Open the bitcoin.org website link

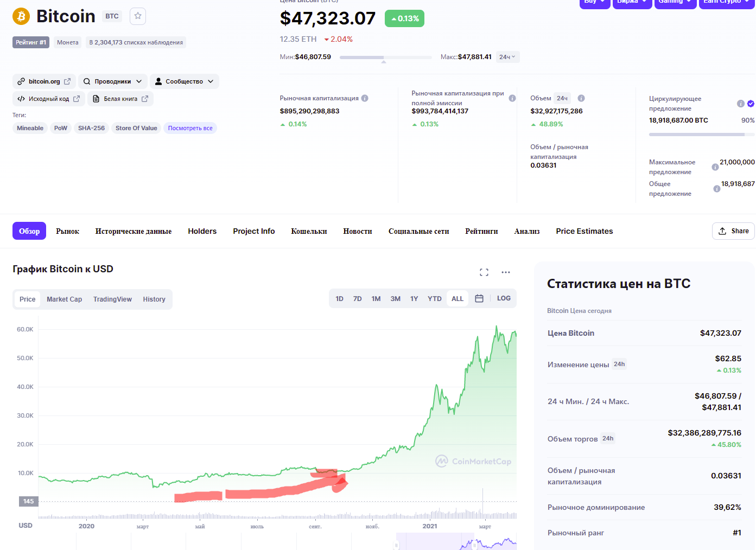44,81
